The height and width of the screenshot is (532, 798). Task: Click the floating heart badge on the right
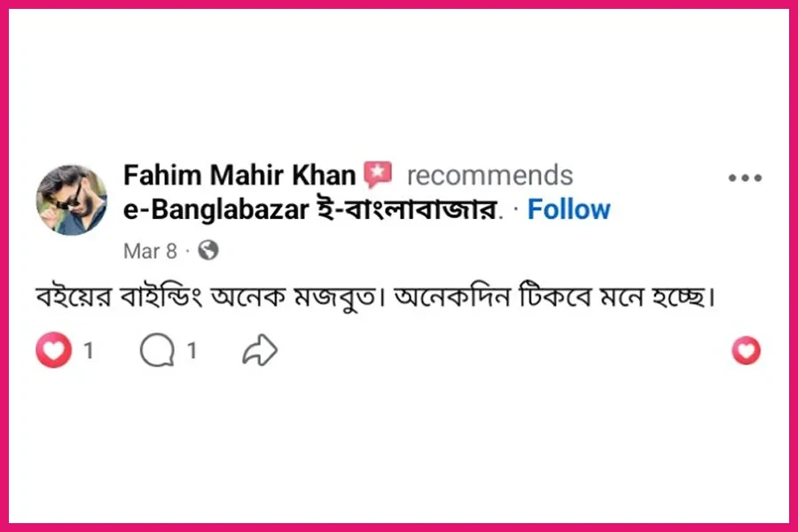747,351
